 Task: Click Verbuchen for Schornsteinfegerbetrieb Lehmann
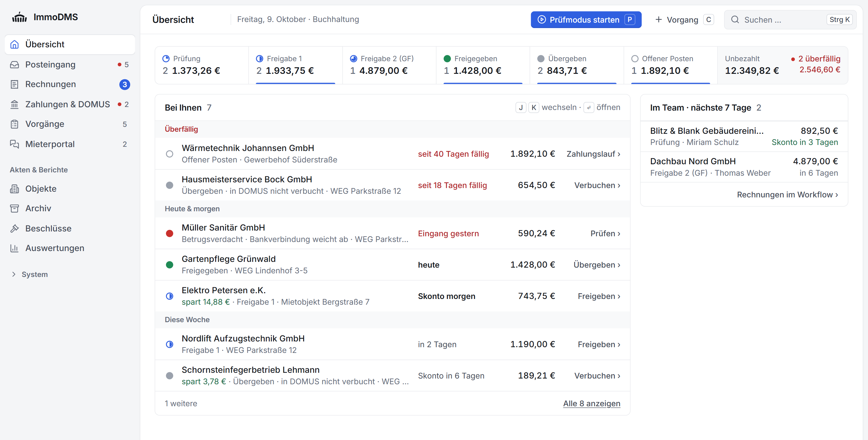(597, 376)
